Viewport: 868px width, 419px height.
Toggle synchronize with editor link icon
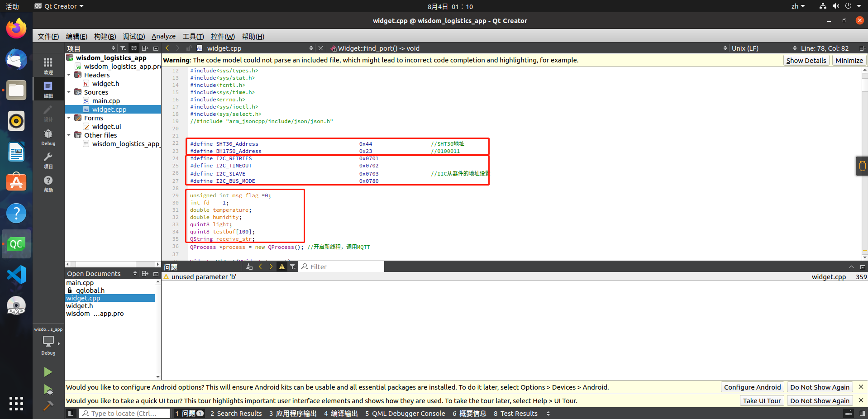(134, 48)
